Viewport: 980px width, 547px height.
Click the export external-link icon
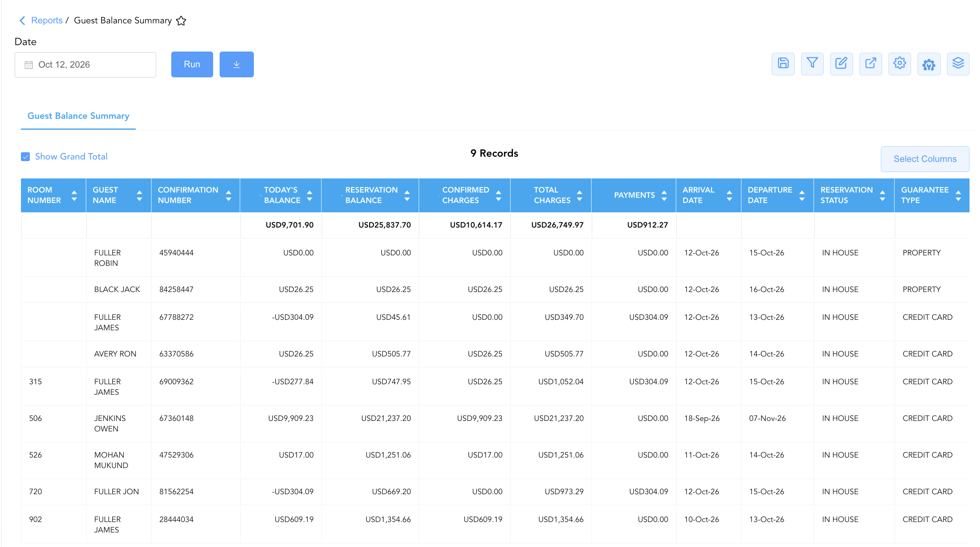pos(870,64)
